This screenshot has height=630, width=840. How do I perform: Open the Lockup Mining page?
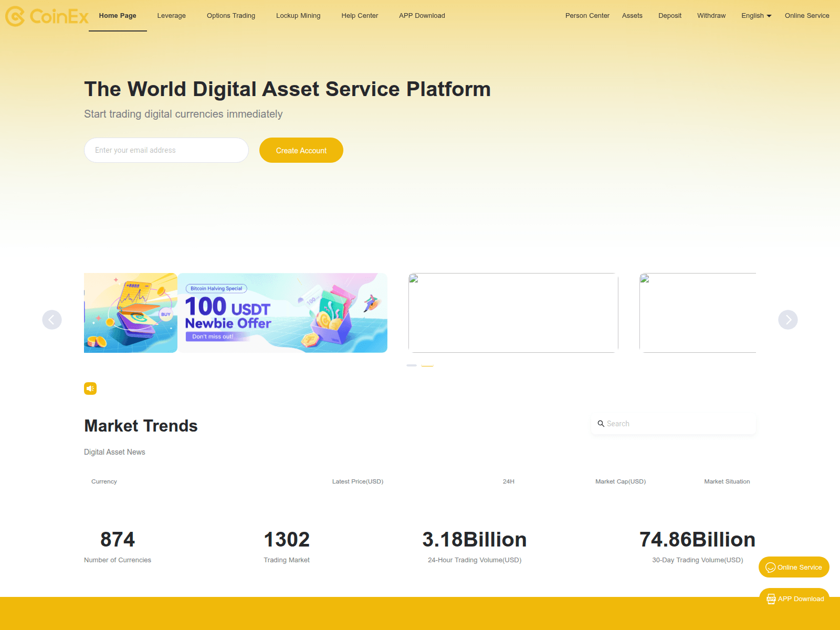tap(298, 16)
